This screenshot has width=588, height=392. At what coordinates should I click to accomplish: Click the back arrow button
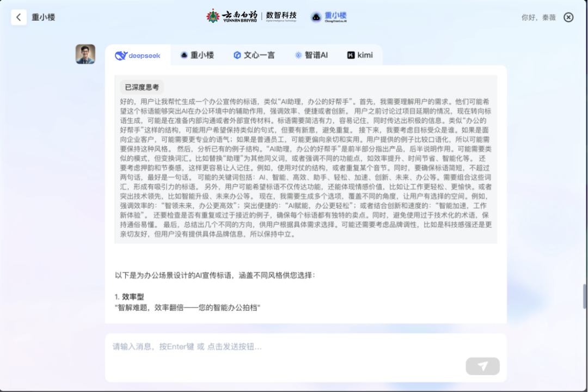click(19, 17)
